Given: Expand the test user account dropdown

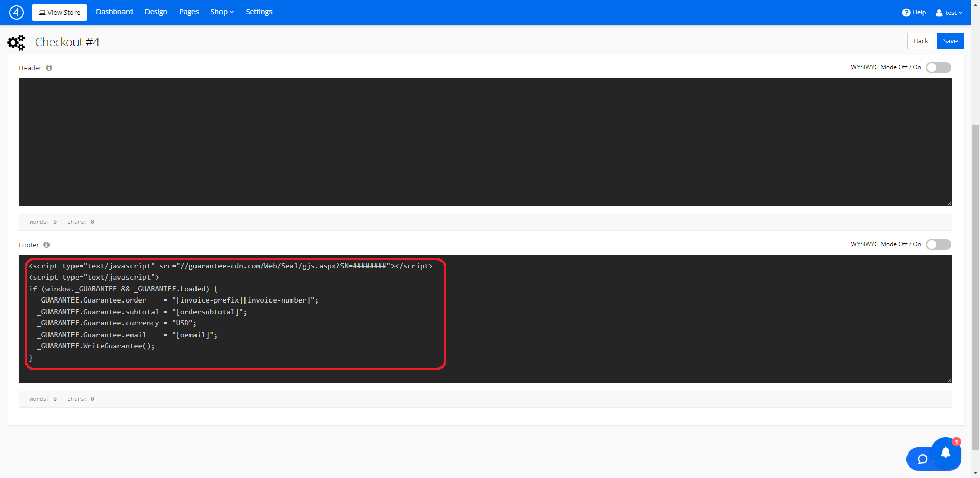Looking at the screenshot, I should (949, 13).
